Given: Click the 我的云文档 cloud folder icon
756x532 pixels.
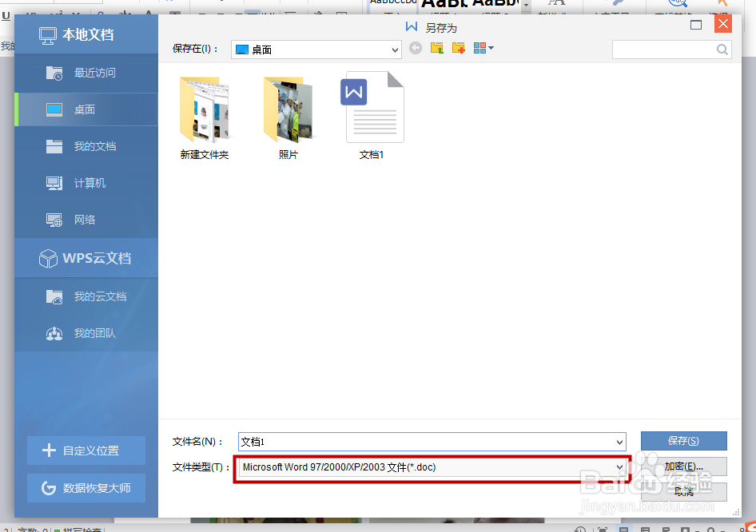Looking at the screenshot, I should [54, 297].
